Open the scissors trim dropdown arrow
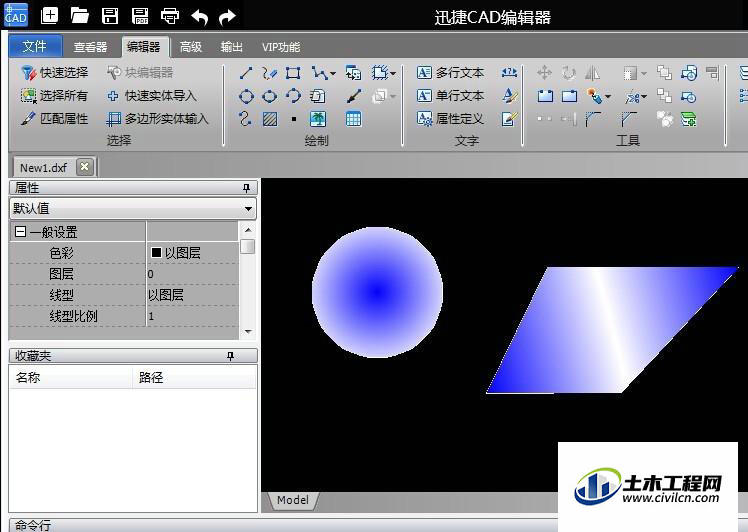748x532 pixels. (x=644, y=97)
